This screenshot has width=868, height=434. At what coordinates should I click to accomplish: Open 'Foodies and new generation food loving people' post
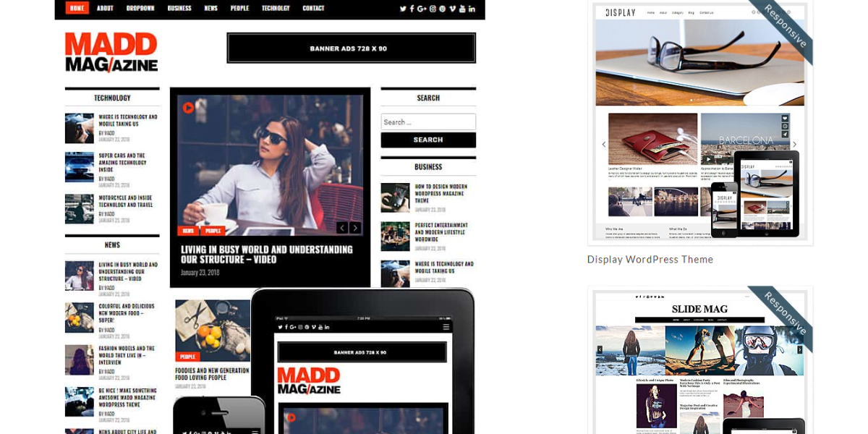point(212,374)
